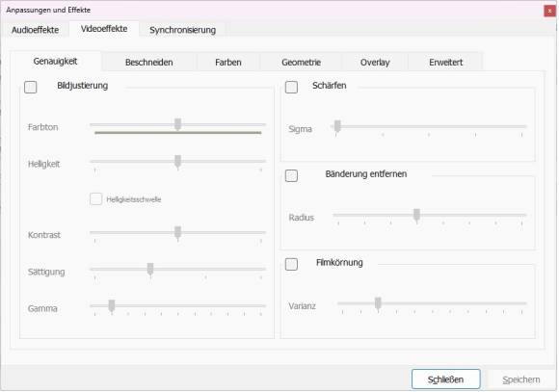Click the Sigma slider handle
Image resolution: width=559 pixels, height=392 pixels.
pyautogui.click(x=337, y=126)
